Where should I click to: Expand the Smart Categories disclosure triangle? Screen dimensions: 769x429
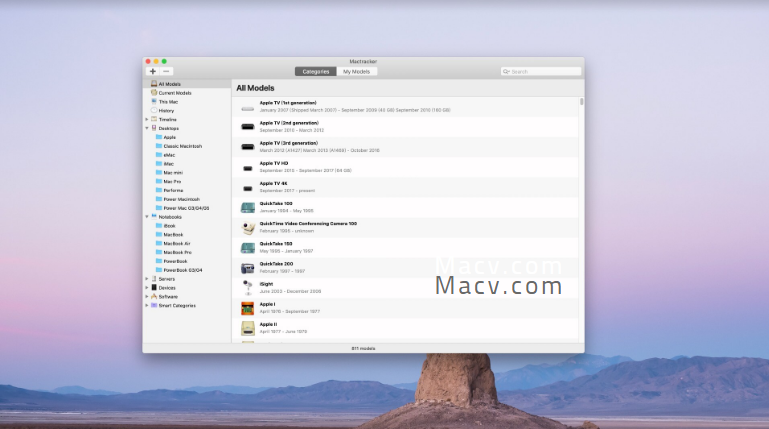147,305
